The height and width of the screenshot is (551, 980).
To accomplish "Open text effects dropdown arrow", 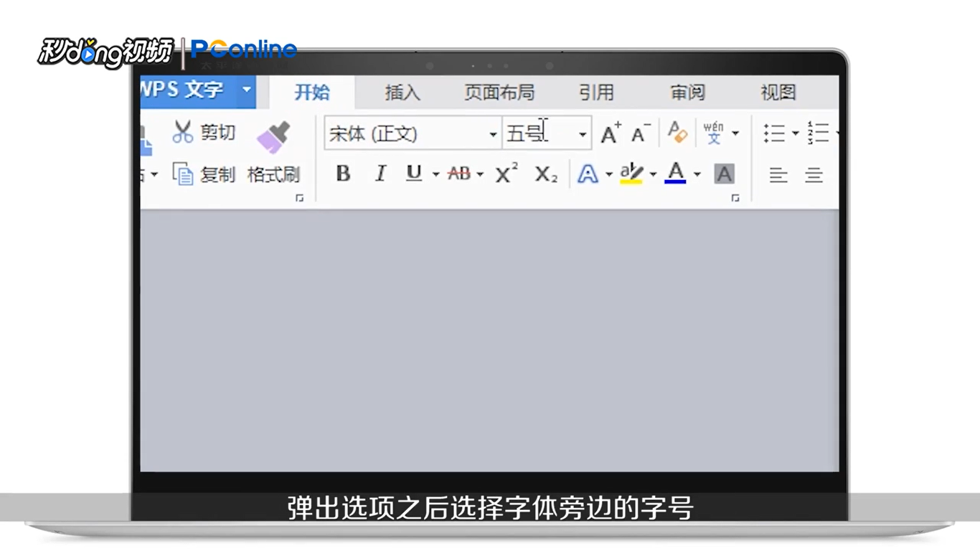I will (609, 174).
